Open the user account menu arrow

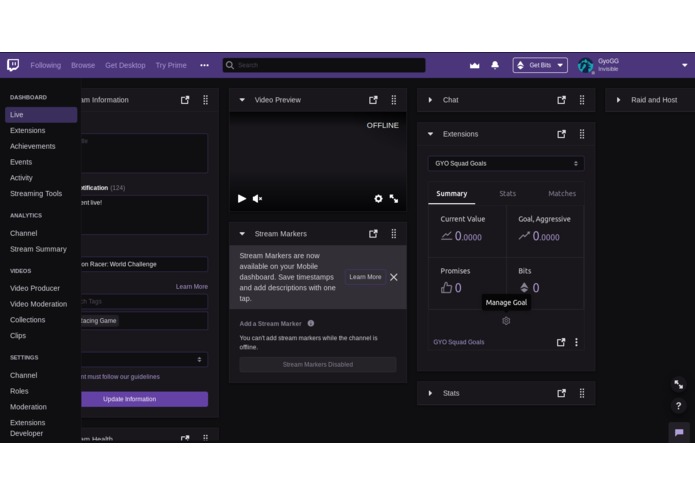point(684,65)
